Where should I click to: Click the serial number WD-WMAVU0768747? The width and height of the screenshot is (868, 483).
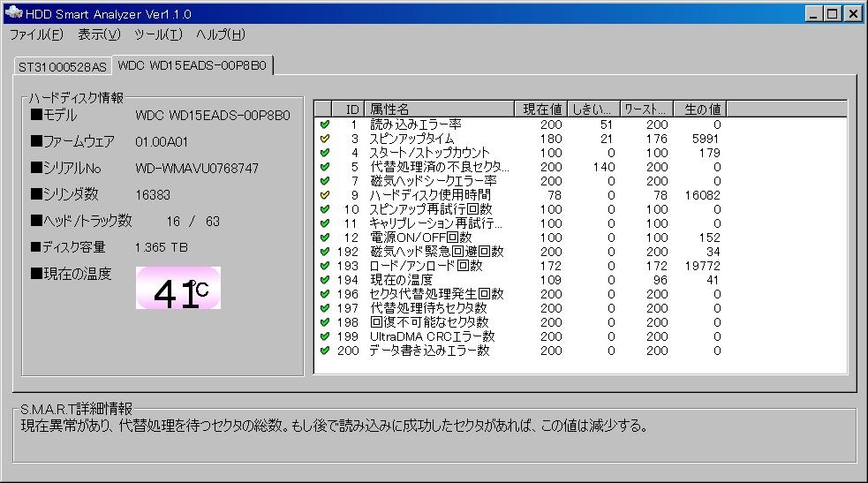(x=197, y=168)
